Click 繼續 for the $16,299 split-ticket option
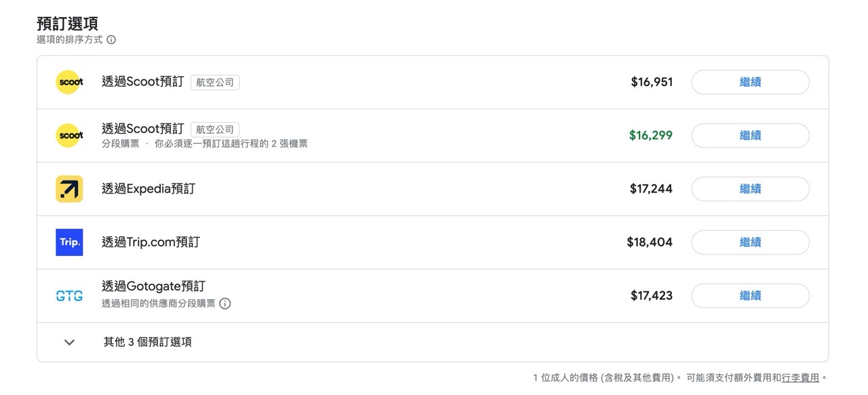 click(750, 135)
